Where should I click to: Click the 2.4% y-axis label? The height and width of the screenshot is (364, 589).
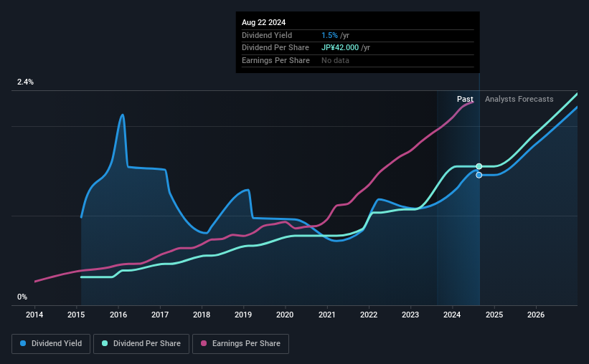point(25,82)
